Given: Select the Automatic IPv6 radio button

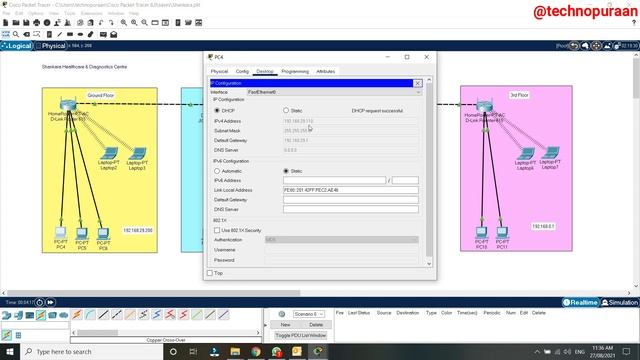Looking at the screenshot, I should 217,171.
